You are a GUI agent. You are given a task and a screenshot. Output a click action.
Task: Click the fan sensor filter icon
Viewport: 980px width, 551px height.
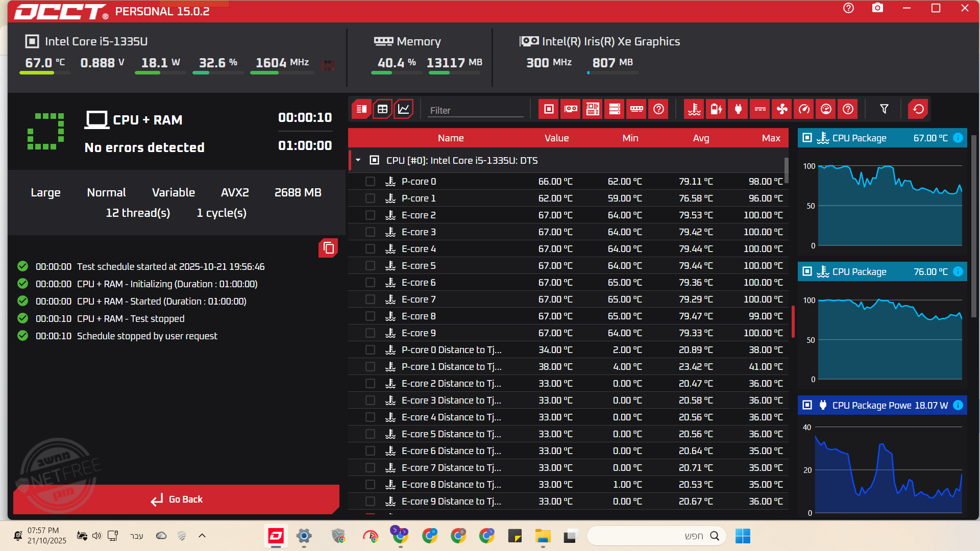[782, 109]
